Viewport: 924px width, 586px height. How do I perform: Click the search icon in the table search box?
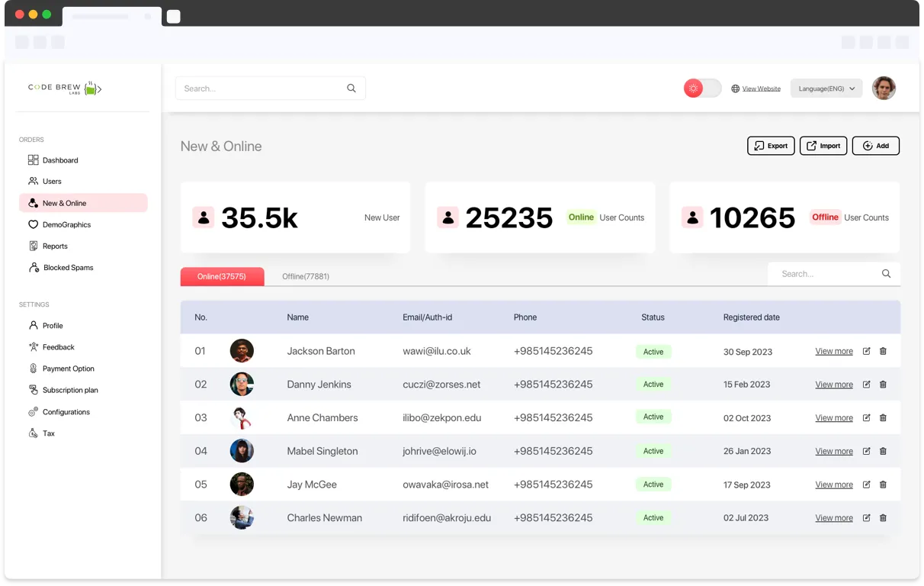(886, 274)
